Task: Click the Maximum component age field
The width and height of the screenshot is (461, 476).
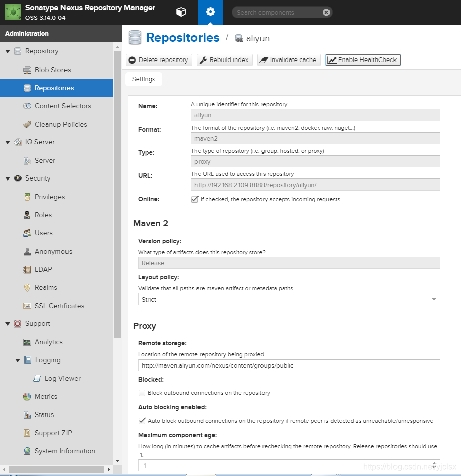Action: pos(285,465)
